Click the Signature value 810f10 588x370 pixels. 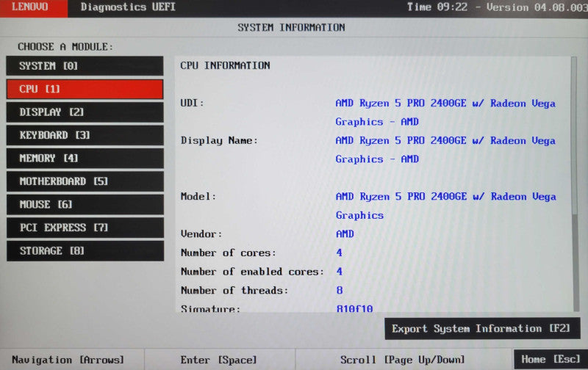(354, 308)
